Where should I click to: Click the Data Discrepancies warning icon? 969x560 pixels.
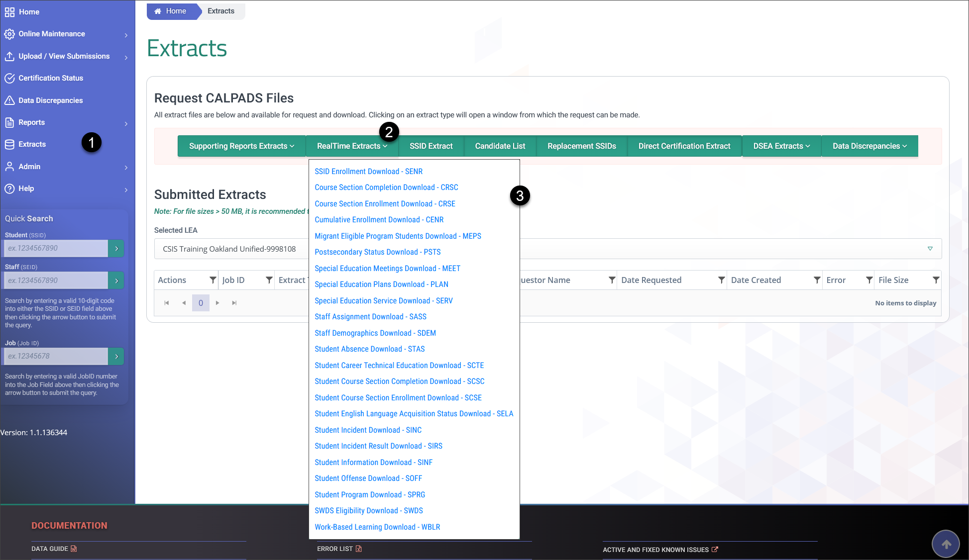[x=10, y=100]
